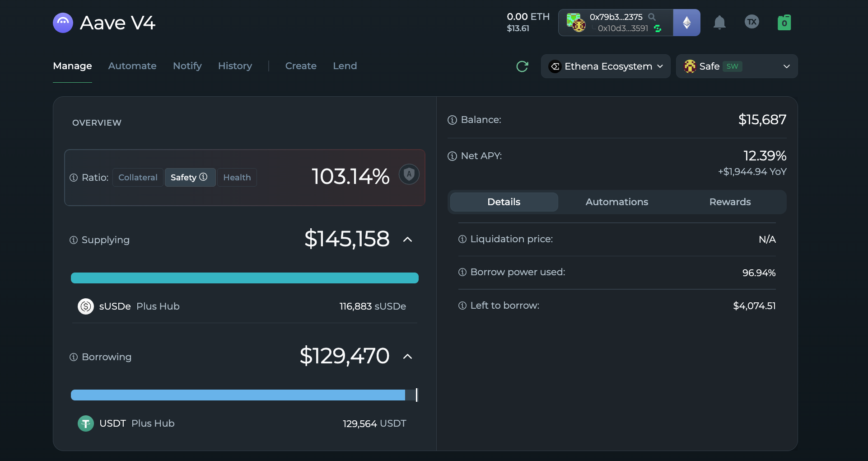
Task: Click the Borrowing usage progress bar
Action: coord(244,395)
